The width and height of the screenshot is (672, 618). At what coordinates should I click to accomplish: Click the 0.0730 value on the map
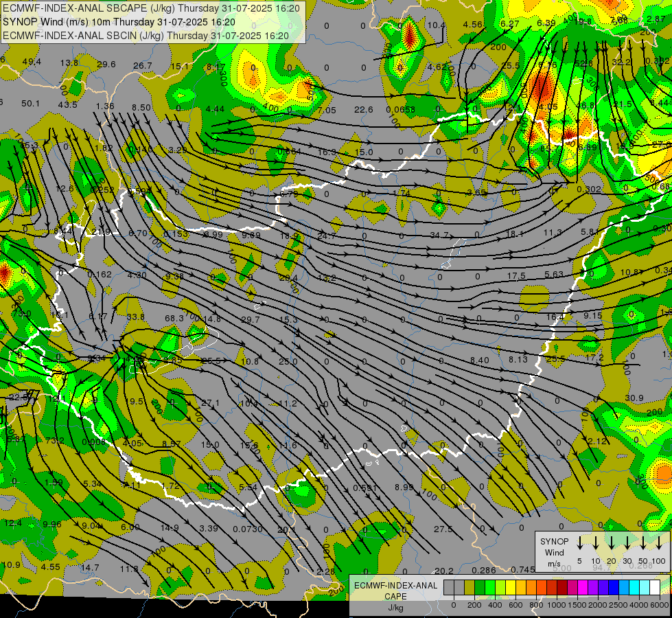[x=248, y=529]
